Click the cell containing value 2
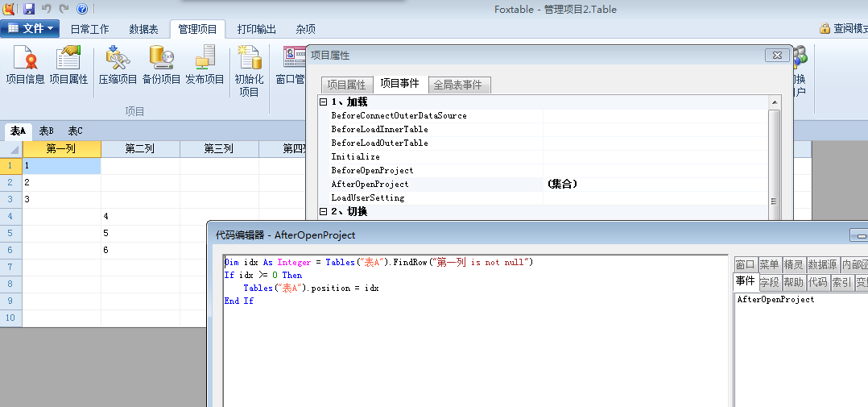This screenshot has width=868, height=407. (x=61, y=183)
